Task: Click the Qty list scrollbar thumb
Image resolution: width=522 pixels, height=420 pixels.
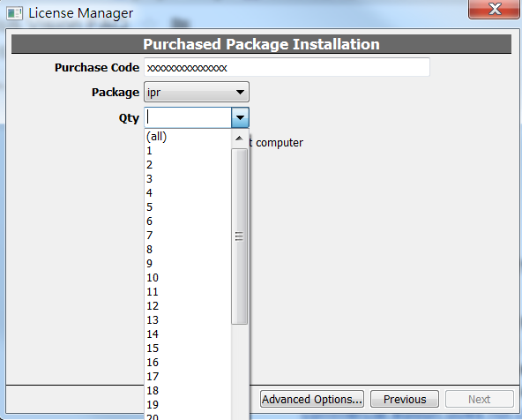Action: coord(239,236)
